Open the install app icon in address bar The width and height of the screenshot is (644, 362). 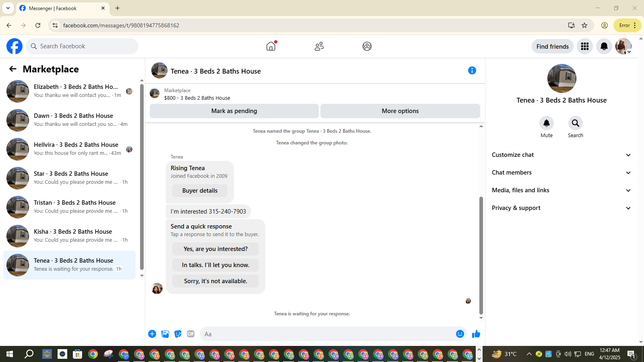coord(571,25)
